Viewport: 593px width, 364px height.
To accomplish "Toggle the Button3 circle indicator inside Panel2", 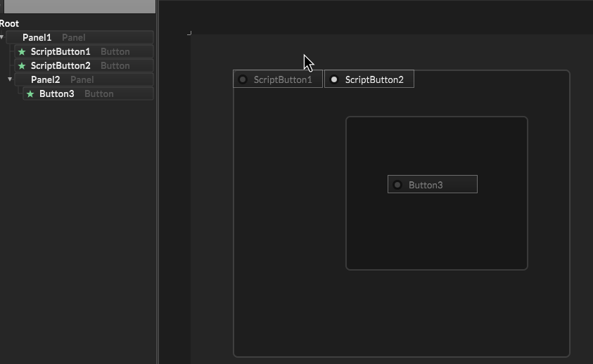I will coord(397,185).
